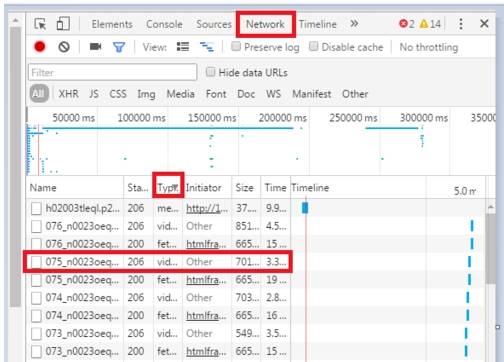The image size is (504, 362).
Task: Open the Console tab
Action: [164, 24]
